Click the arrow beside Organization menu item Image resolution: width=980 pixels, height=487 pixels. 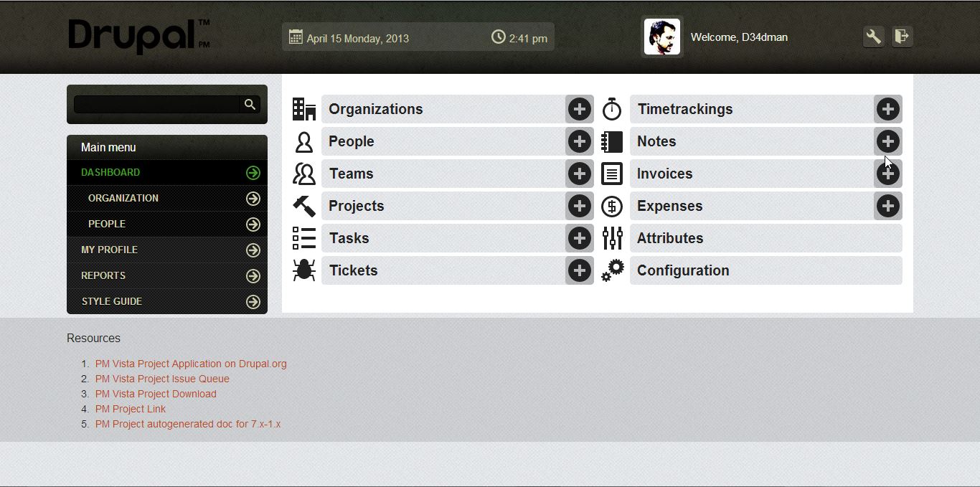click(x=253, y=199)
